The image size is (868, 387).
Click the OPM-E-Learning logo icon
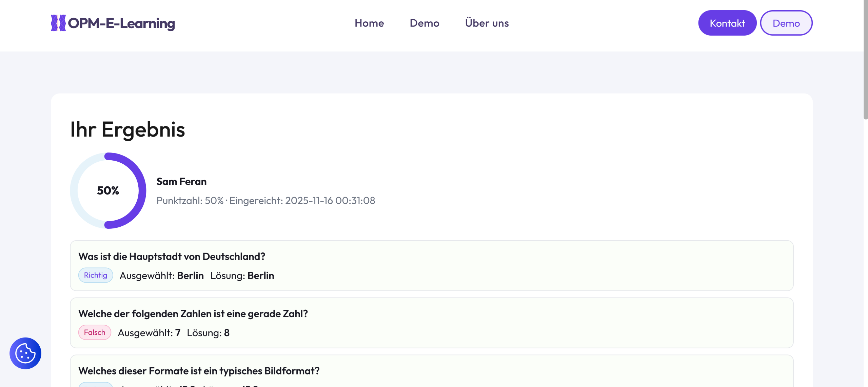pyautogui.click(x=58, y=23)
